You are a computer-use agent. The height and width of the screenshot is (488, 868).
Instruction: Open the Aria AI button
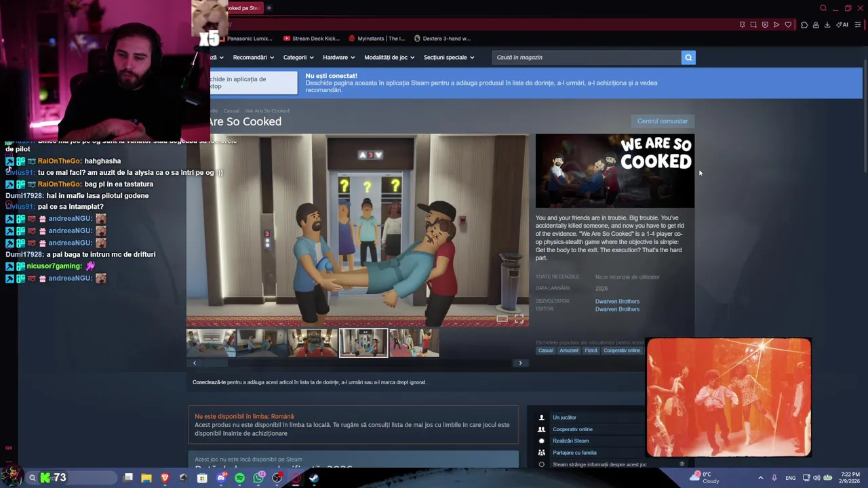coord(842,25)
